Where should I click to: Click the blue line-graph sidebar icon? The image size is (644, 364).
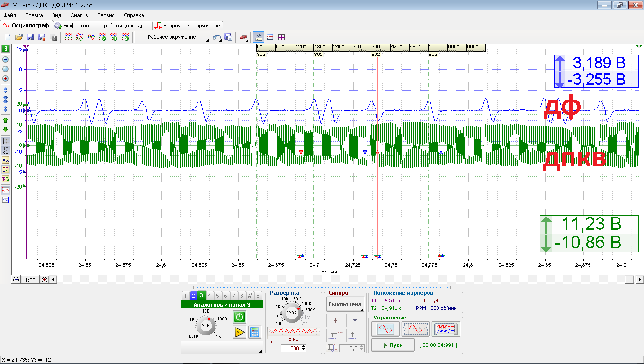pos(6,200)
